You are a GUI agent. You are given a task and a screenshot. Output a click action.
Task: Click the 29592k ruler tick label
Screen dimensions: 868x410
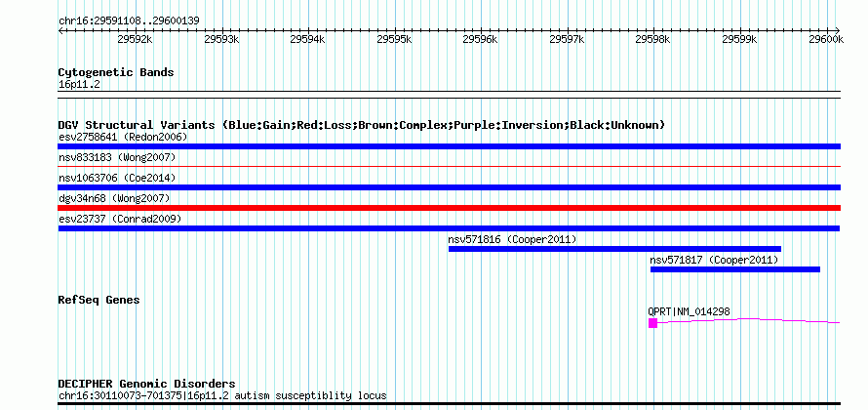click(x=135, y=39)
